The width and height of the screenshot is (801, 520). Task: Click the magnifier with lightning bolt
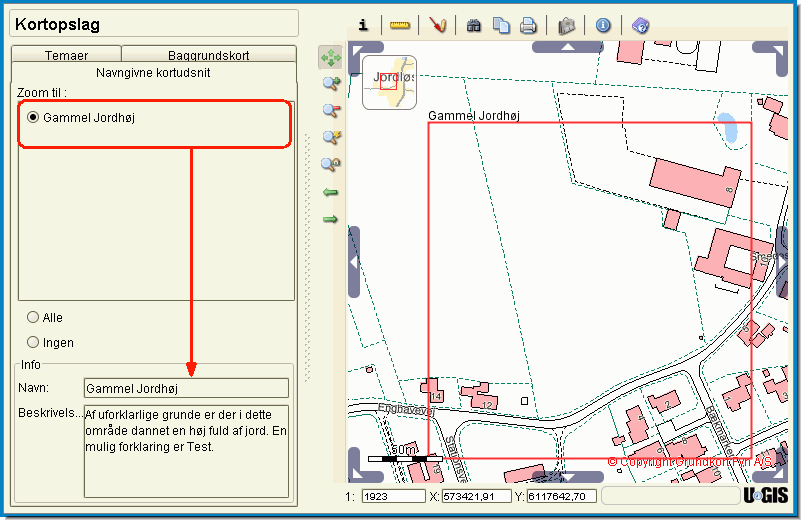coord(332,137)
